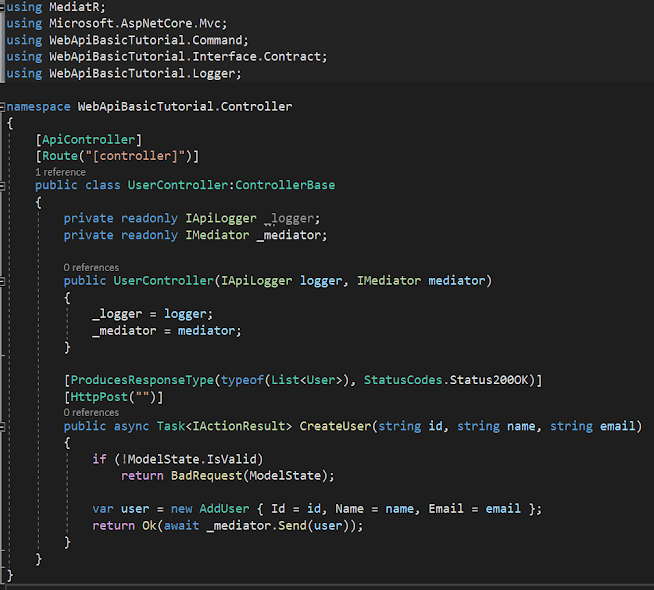The width and height of the screenshot is (654, 590).
Task: Open '0 references' CodeLens above CreateUser method
Action: 91,412
